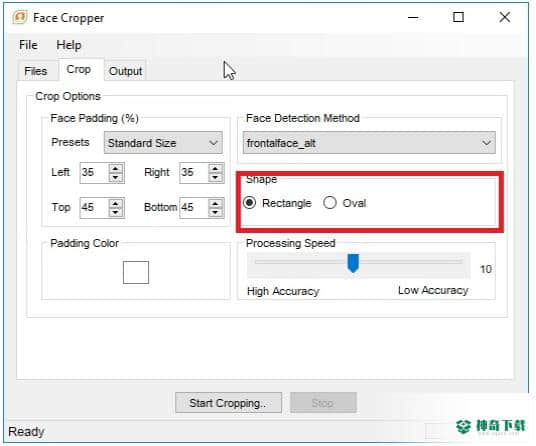Increase the Left padding value with up arrow
This screenshot has height=446, width=536.
pyautogui.click(x=115, y=168)
